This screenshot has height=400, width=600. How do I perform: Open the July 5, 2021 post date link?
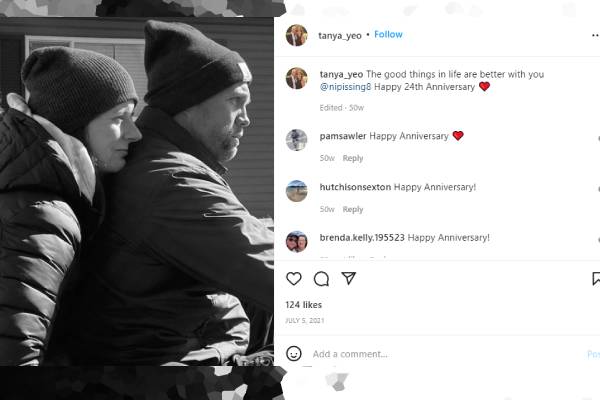point(305,320)
